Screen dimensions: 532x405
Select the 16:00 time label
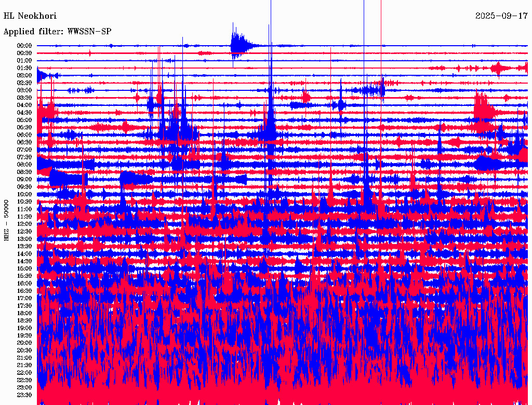(x=24, y=283)
